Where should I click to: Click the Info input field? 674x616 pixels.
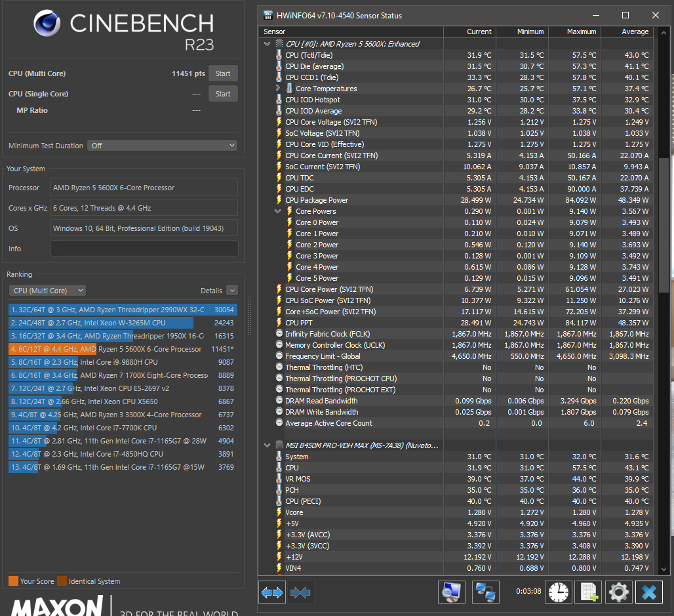(x=144, y=249)
